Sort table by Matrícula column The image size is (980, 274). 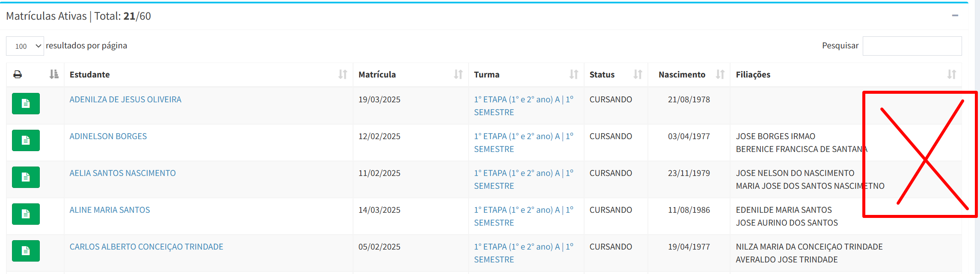411,74
